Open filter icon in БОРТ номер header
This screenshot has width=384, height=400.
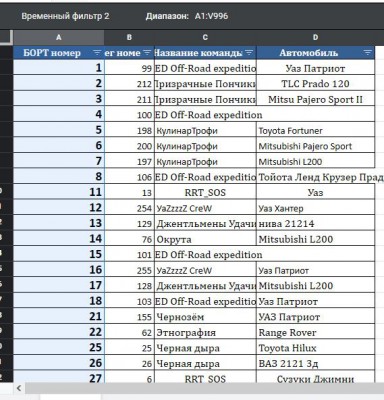click(x=97, y=53)
